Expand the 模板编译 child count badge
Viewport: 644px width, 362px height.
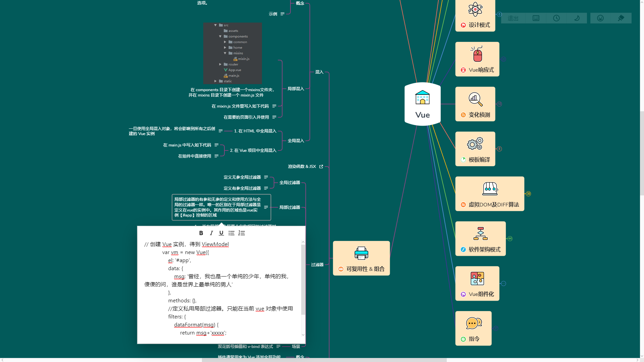[x=499, y=149]
